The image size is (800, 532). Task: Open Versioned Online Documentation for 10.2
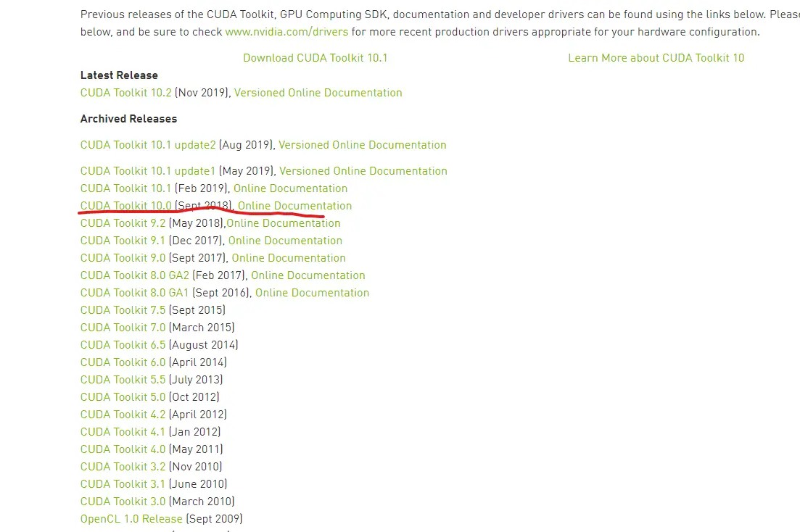pyautogui.click(x=318, y=93)
